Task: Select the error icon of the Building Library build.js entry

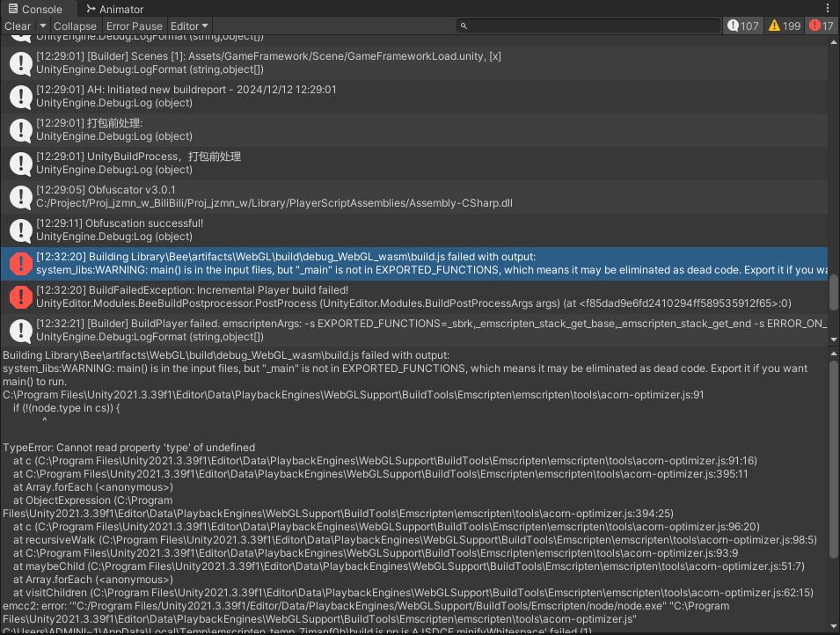Action: tap(21, 264)
